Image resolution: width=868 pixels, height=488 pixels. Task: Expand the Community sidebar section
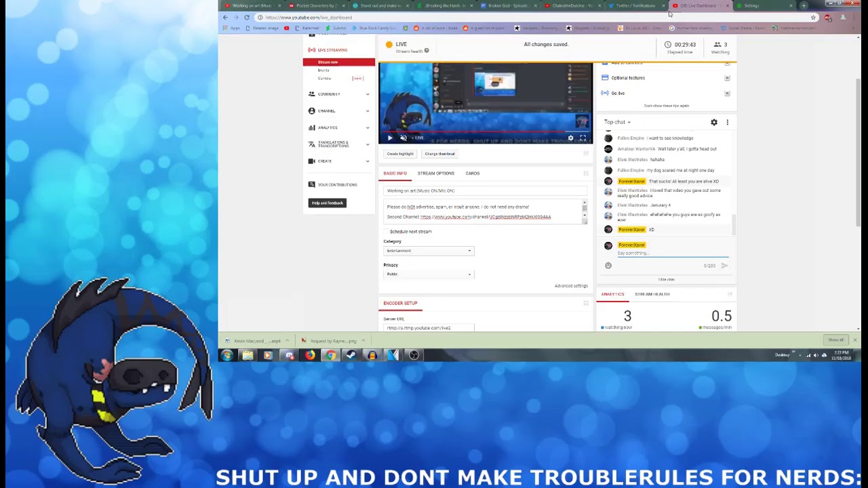point(368,94)
